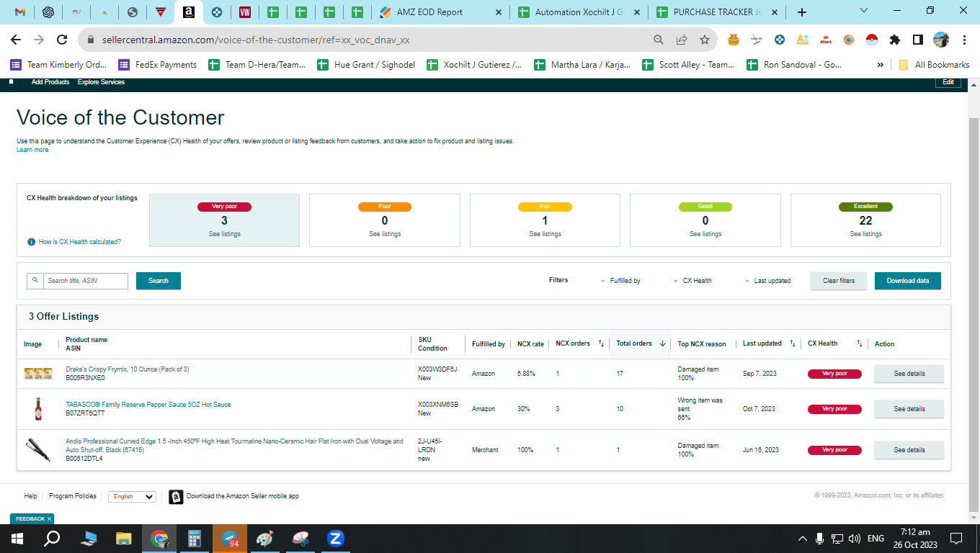
Task: Click Drake's Frymix product thumbnail
Action: 38,374
